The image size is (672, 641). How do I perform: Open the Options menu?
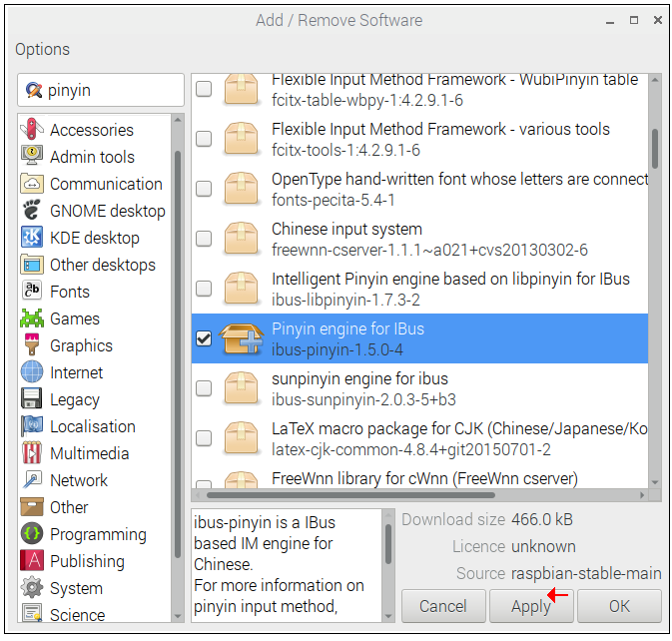(x=42, y=49)
